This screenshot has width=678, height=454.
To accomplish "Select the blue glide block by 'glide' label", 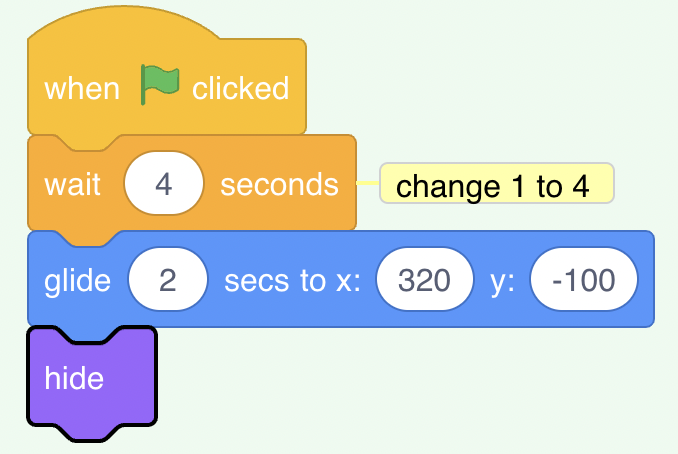I will pyautogui.click(x=77, y=281).
